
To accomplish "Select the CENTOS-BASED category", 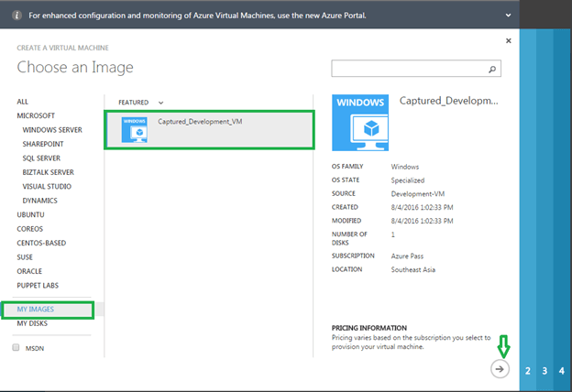I will pos(41,243).
